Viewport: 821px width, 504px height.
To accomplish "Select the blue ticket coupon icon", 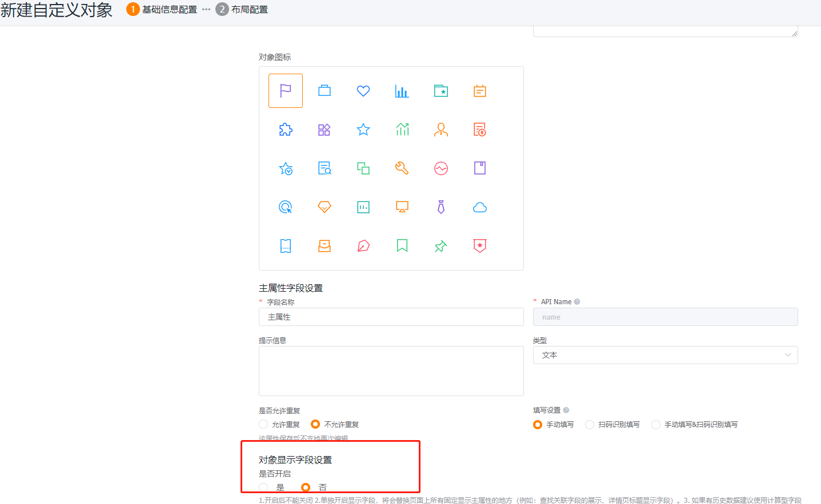I will [x=286, y=246].
